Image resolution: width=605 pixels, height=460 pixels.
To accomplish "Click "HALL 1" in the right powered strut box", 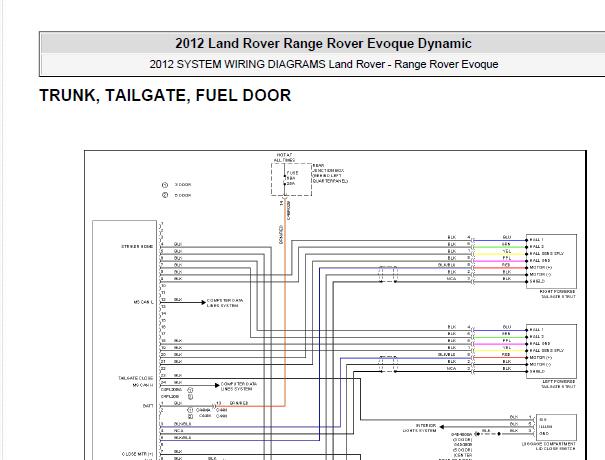I will (537, 240).
